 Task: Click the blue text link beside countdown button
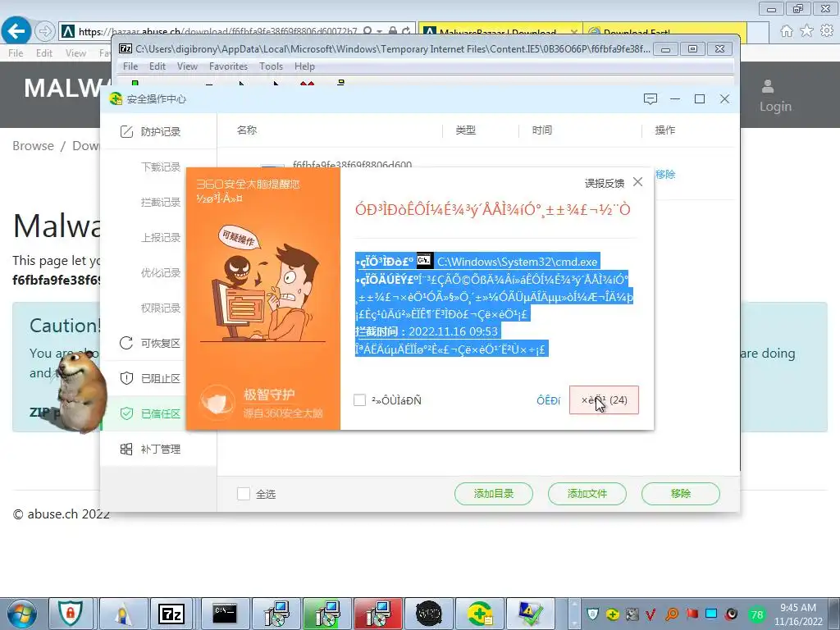(549, 400)
